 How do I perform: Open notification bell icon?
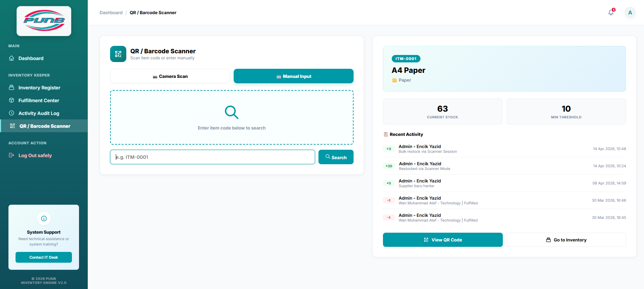611,12
